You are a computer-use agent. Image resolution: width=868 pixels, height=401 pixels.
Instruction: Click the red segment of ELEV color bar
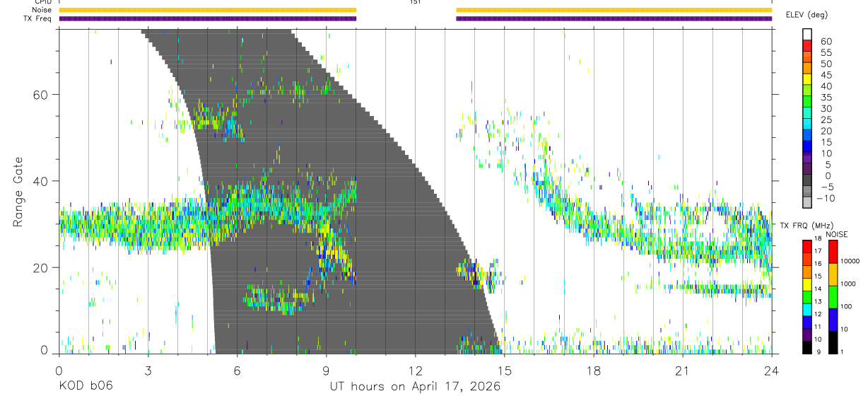tap(807, 44)
